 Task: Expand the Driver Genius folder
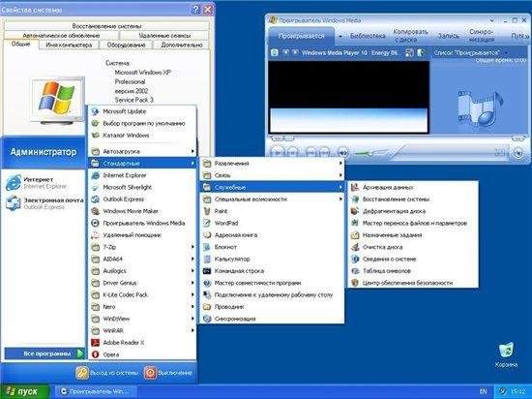point(142,283)
